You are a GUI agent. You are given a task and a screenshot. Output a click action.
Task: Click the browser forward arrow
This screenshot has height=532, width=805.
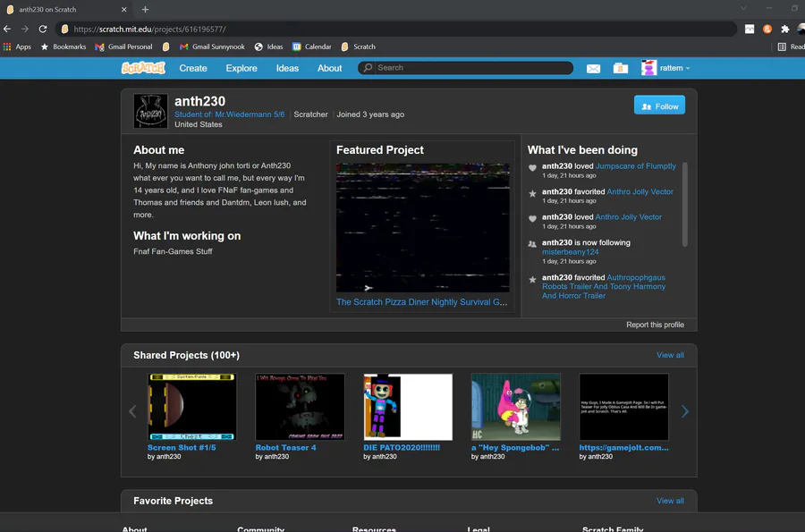25,30
